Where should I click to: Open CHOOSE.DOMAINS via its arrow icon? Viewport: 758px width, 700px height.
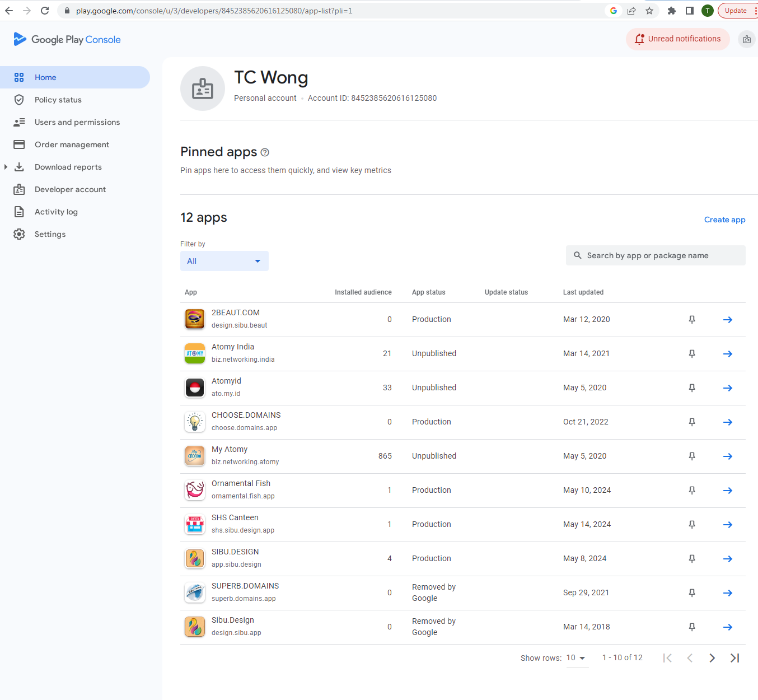pyautogui.click(x=728, y=422)
